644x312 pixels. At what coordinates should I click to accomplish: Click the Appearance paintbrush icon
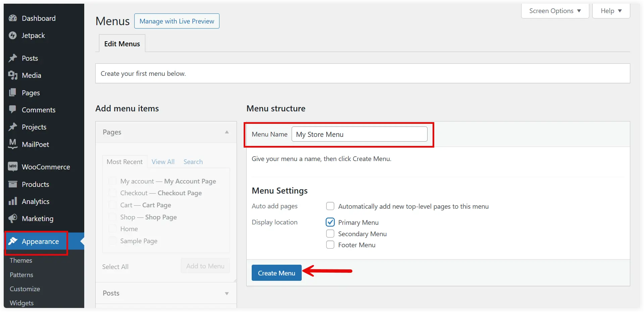tap(13, 241)
